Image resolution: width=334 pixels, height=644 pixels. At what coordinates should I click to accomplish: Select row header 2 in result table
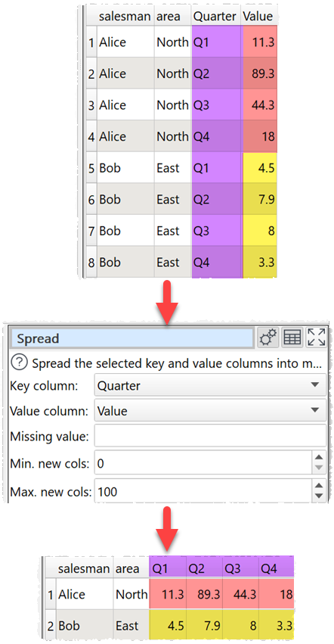point(51,626)
